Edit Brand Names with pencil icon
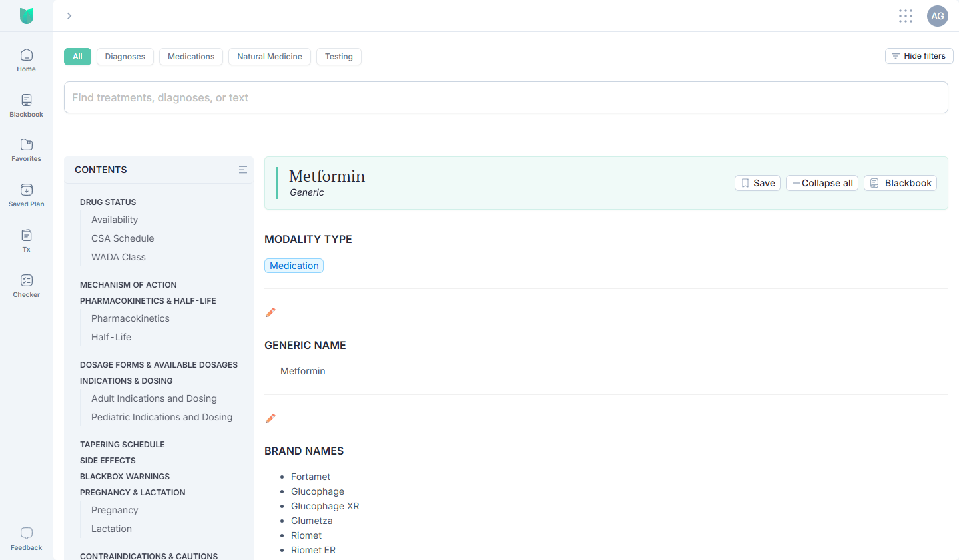This screenshot has height=560, width=959. 271,418
